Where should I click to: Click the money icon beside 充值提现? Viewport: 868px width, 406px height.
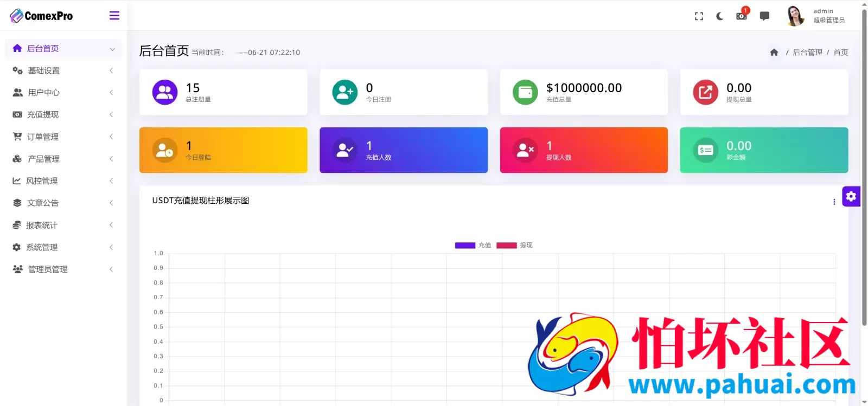click(17, 114)
